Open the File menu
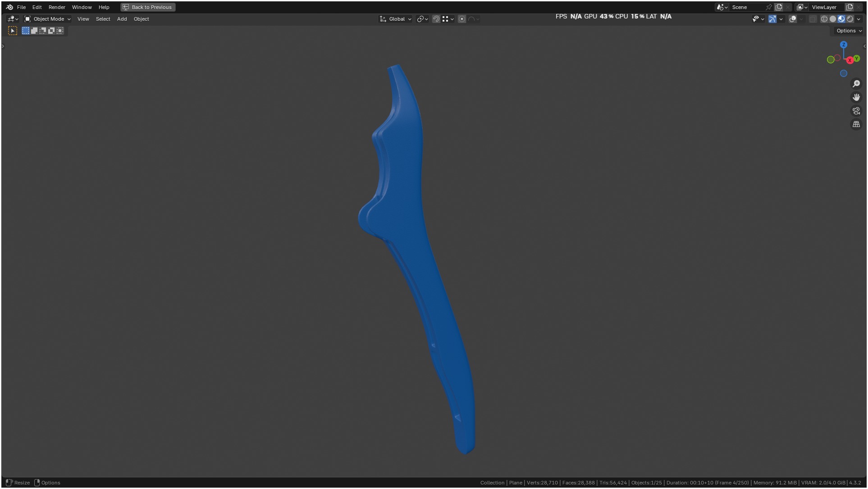Viewport: 868px width, 489px height. point(21,7)
